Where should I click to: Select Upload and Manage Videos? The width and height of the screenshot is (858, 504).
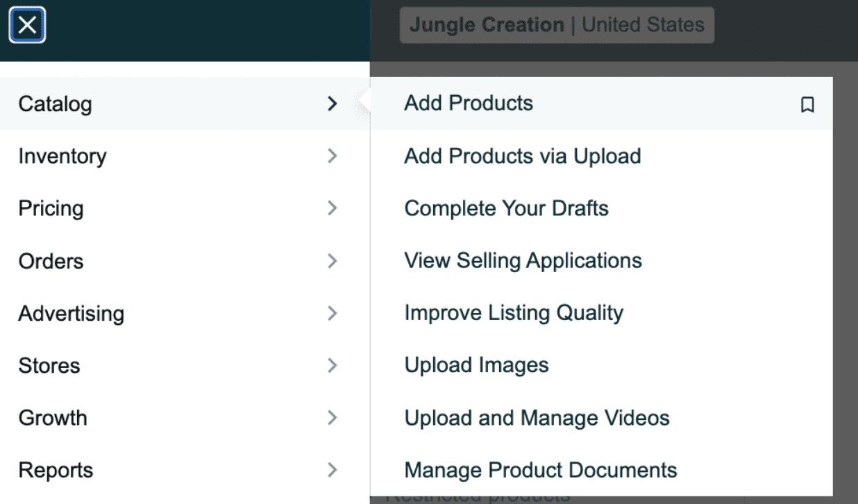[537, 418]
